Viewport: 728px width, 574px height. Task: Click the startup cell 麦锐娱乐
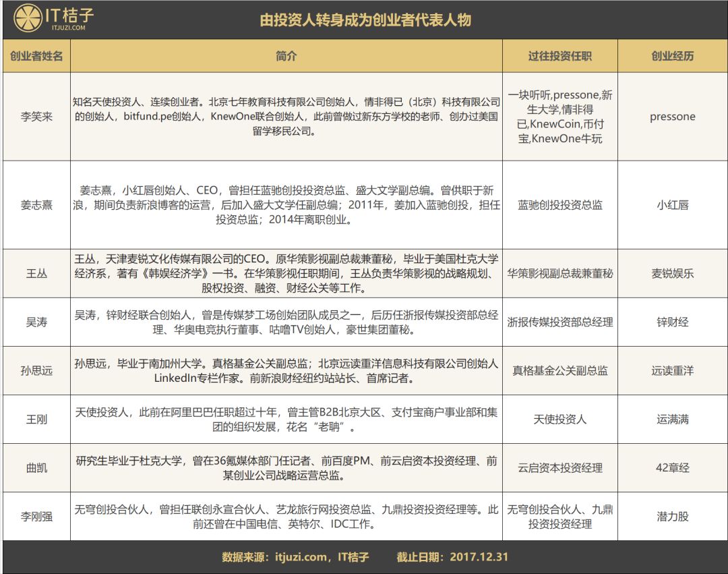[x=672, y=274]
